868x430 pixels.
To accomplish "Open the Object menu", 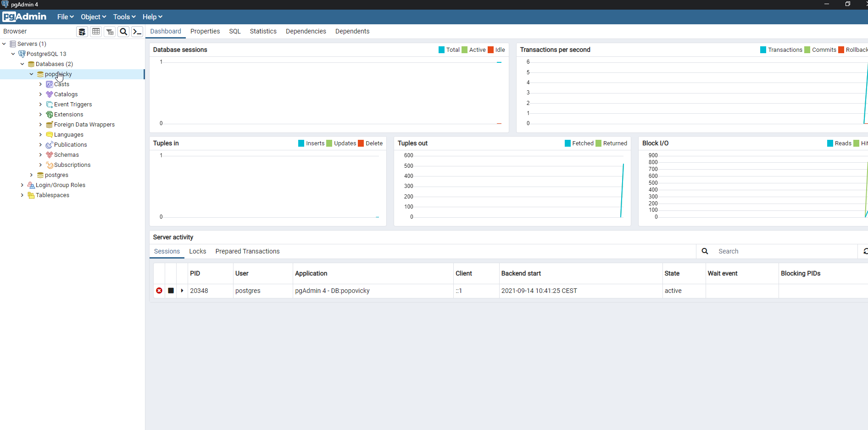I will pos(94,17).
